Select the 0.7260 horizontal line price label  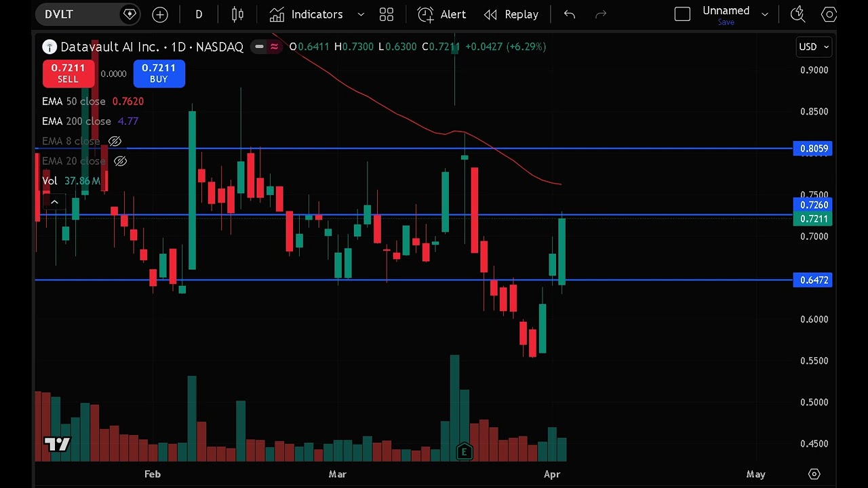[x=812, y=205]
